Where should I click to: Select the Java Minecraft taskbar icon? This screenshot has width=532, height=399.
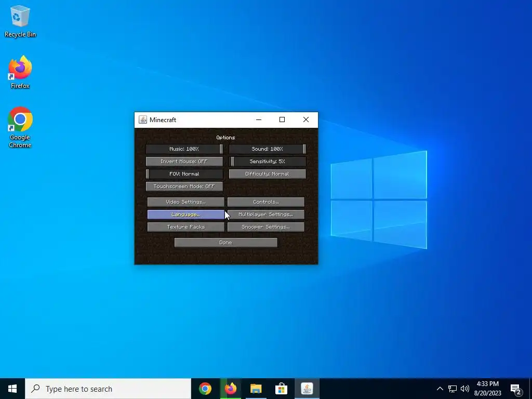[307, 389]
